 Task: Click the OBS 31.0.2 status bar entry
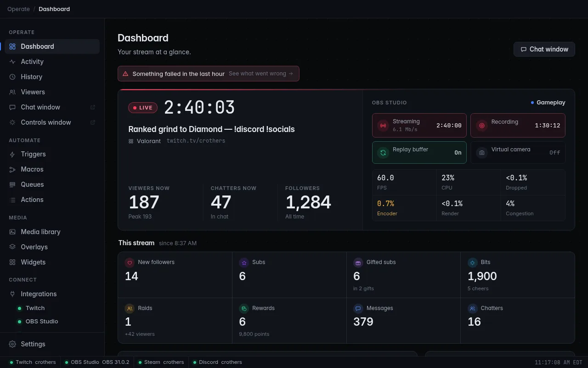97,362
